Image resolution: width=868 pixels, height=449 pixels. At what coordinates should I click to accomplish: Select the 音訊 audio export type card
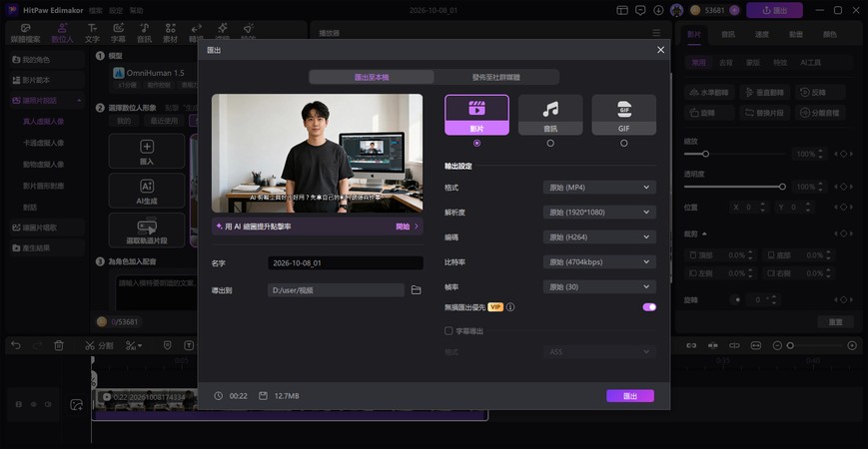point(550,115)
